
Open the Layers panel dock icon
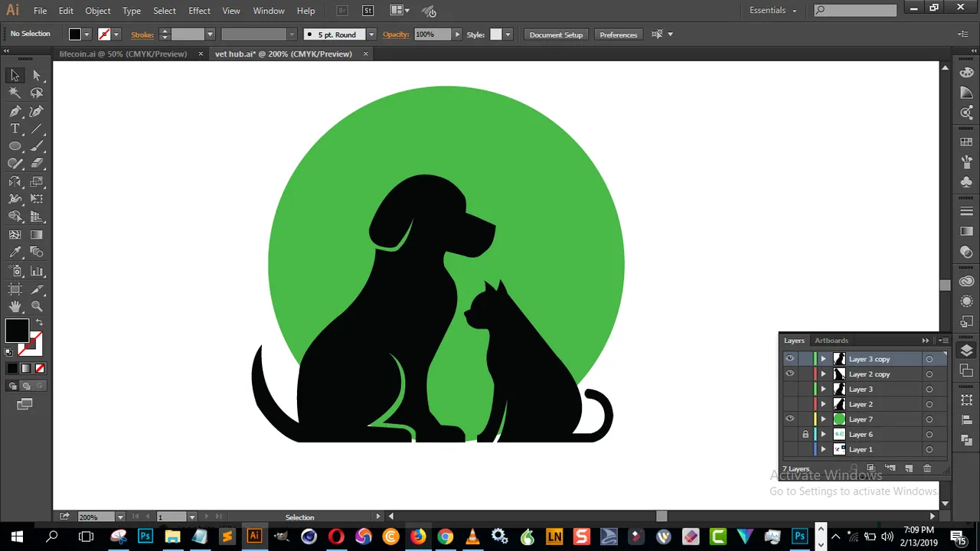click(x=966, y=350)
